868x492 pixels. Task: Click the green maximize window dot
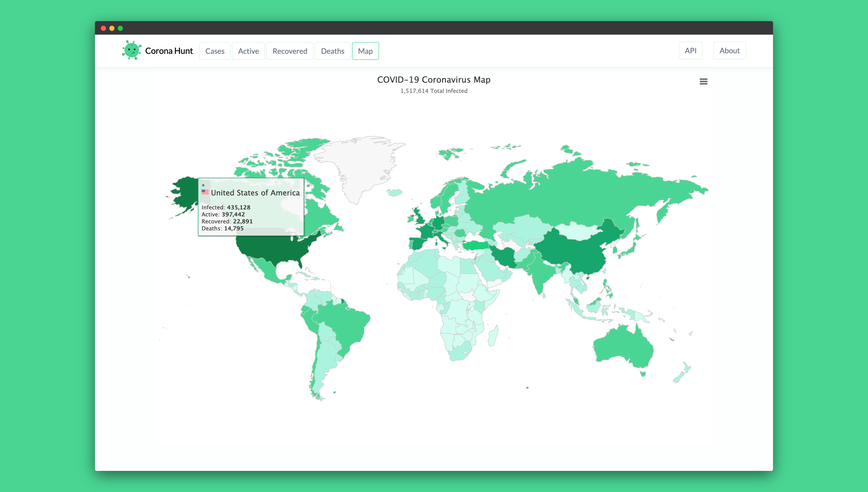tap(120, 28)
